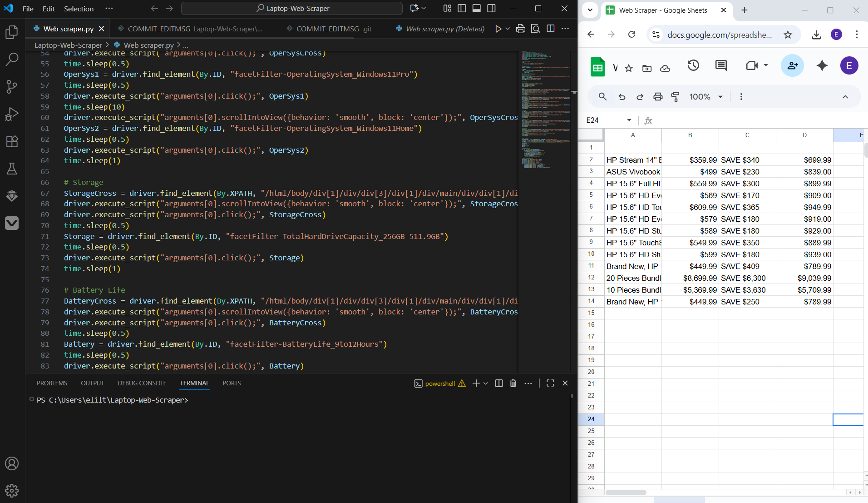Switch to the PORTS panel tab
The image size is (868, 503).
pos(232,383)
